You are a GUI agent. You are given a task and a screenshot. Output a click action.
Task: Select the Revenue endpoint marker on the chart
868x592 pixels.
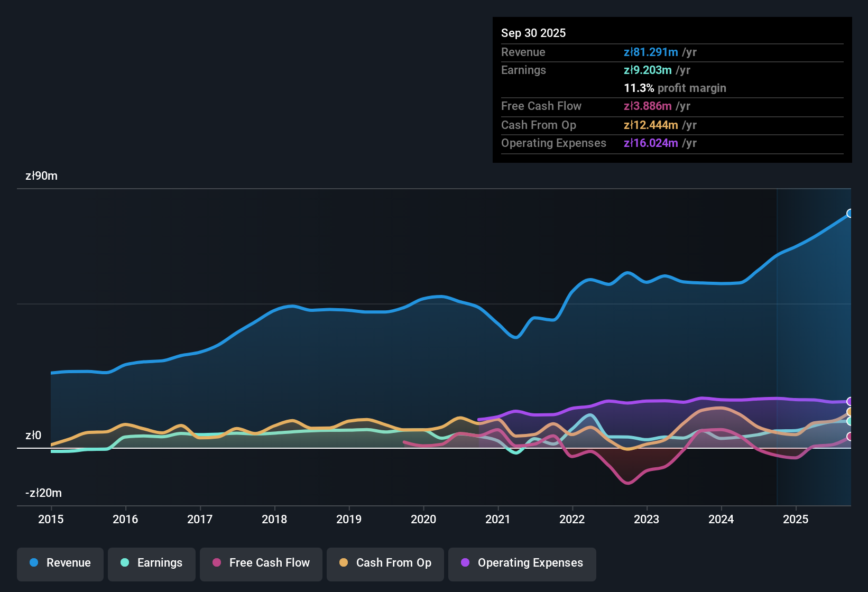850,214
